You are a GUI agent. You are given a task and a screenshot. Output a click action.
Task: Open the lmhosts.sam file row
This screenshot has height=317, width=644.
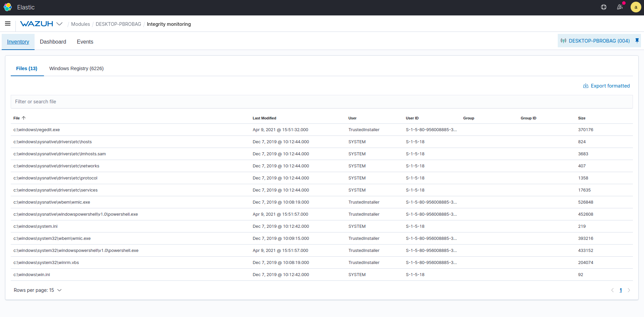coord(322,154)
